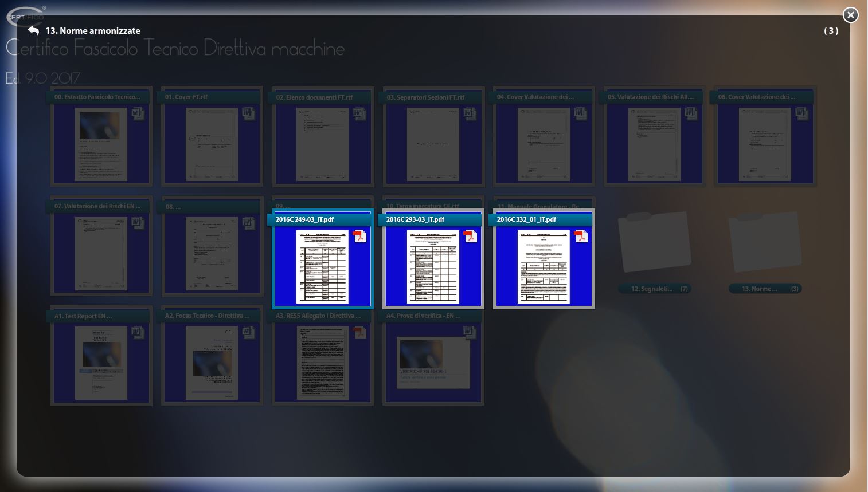Click the (3) item counter

(831, 31)
